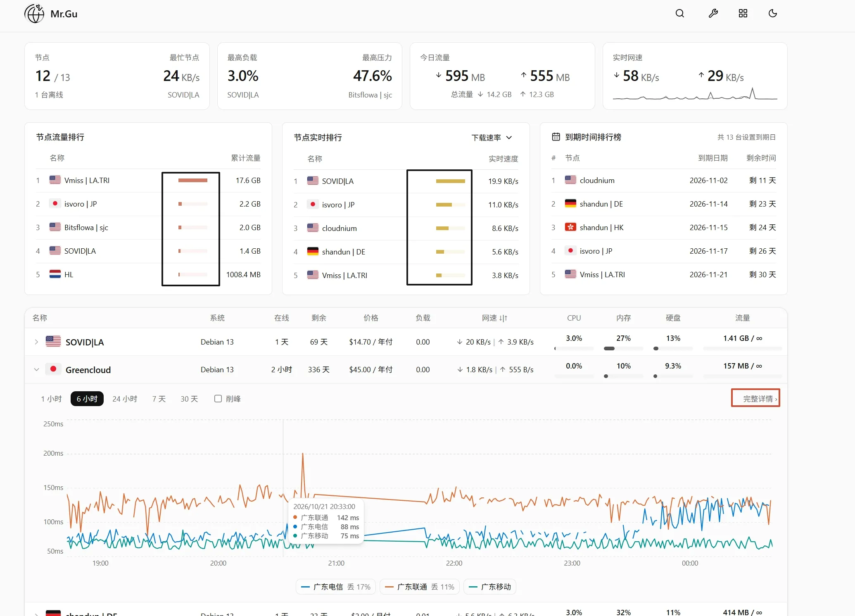This screenshot has height=616, width=855.
Task: Click Japan flag beside Greencloud
Action: tap(53, 369)
